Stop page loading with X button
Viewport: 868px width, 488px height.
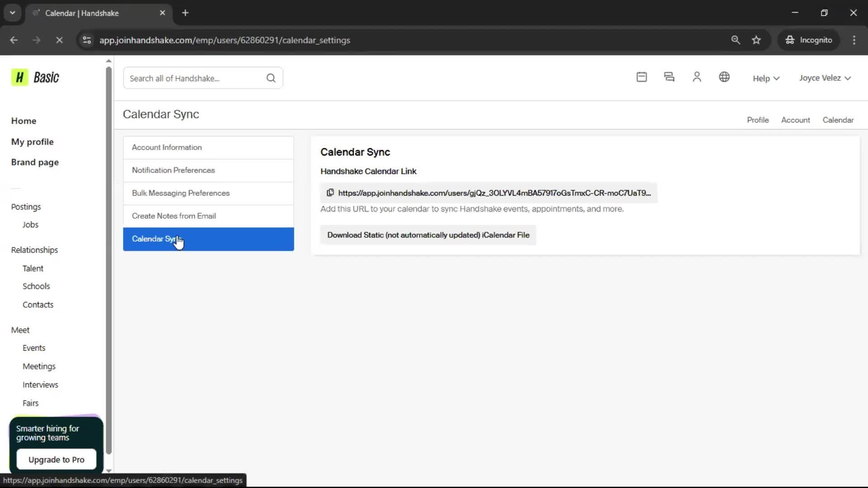59,40
